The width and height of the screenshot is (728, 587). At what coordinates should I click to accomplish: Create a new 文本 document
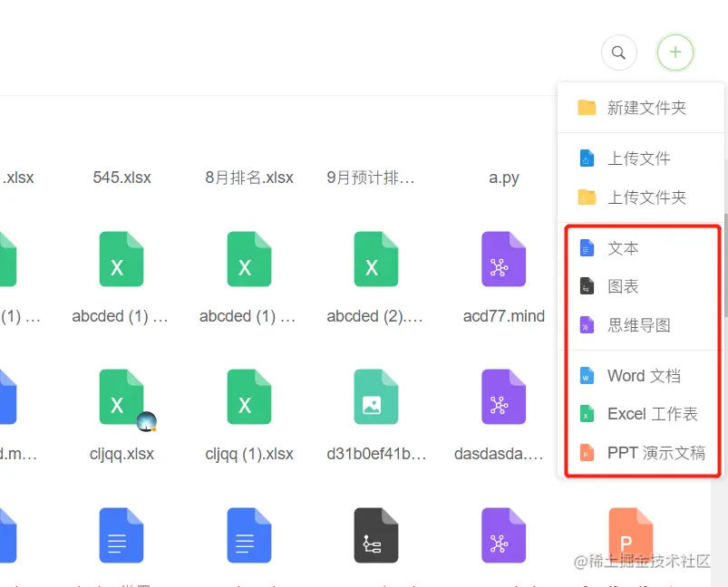point(641,248)
